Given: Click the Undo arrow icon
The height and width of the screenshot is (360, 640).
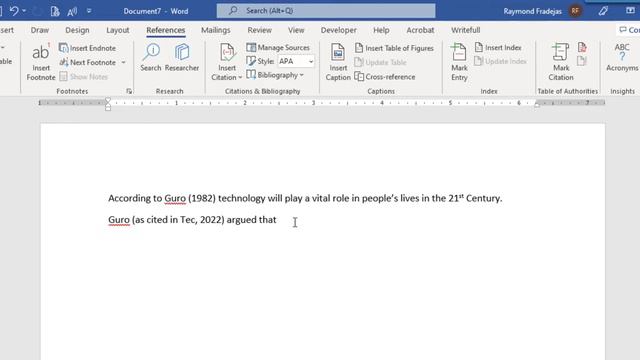Looking at the screenshot, I should (14, 11).
